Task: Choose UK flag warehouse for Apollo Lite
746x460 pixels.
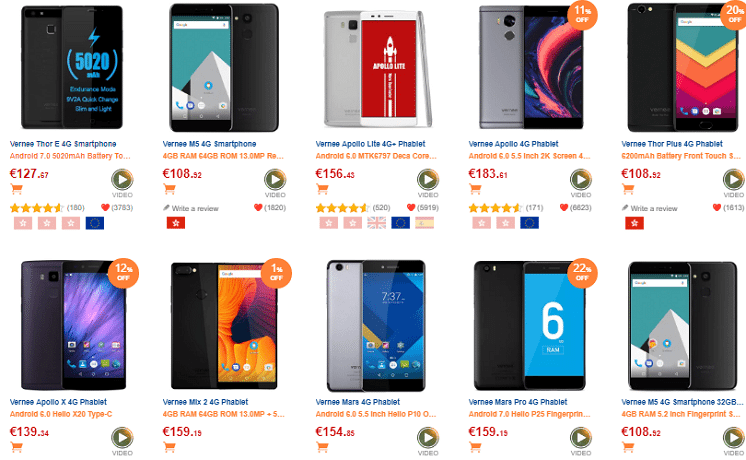Action: tap(376, 223)
